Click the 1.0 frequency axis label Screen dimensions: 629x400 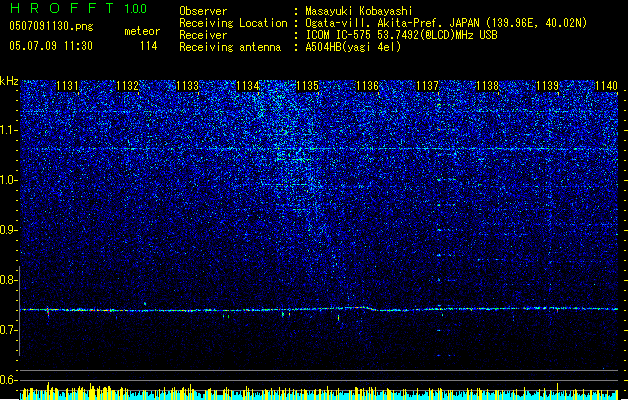click(x=9, y=180)
